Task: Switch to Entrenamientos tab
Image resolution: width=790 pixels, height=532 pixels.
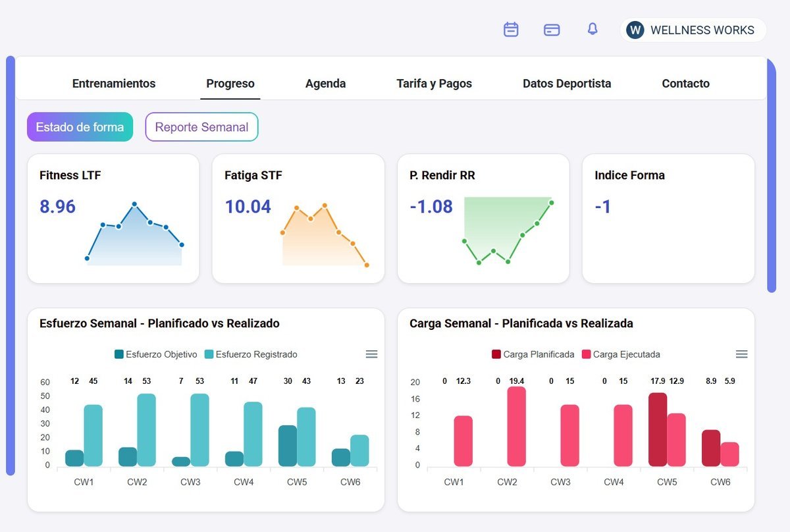Action: [x=114, y=84]
